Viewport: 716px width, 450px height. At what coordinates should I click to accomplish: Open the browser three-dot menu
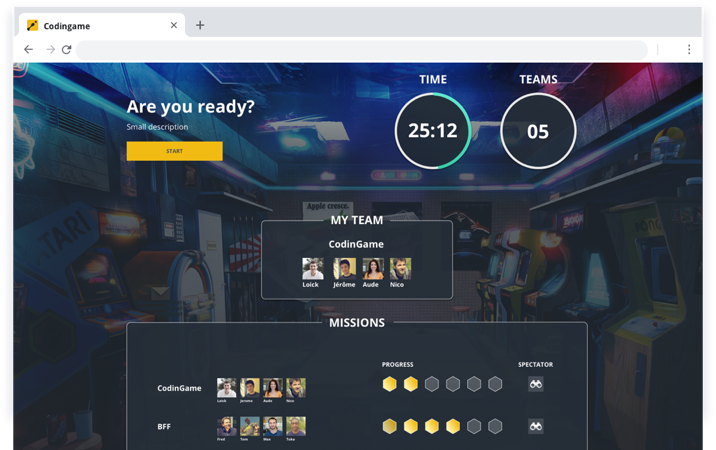[x=689, y=49]
